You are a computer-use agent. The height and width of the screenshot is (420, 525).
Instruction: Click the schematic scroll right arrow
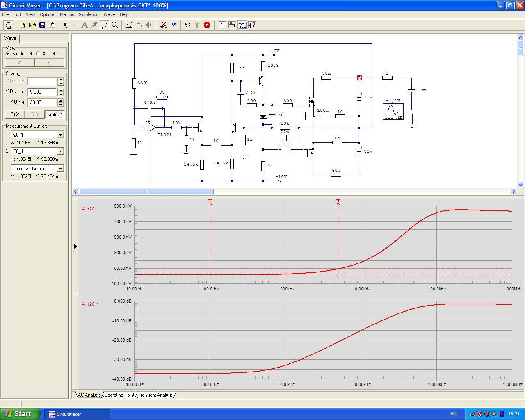pyautogui.click(x=514, y=192)
